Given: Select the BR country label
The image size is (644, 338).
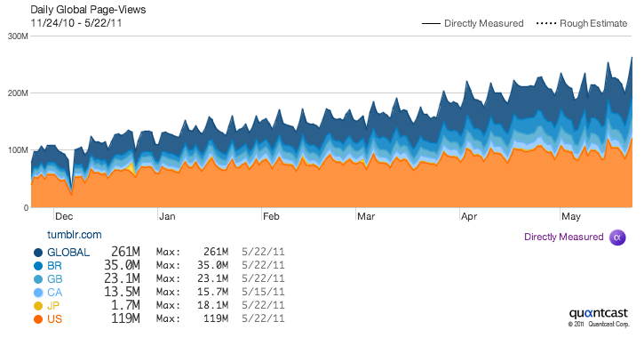Looking at the screenshot, I should (54, 266).
